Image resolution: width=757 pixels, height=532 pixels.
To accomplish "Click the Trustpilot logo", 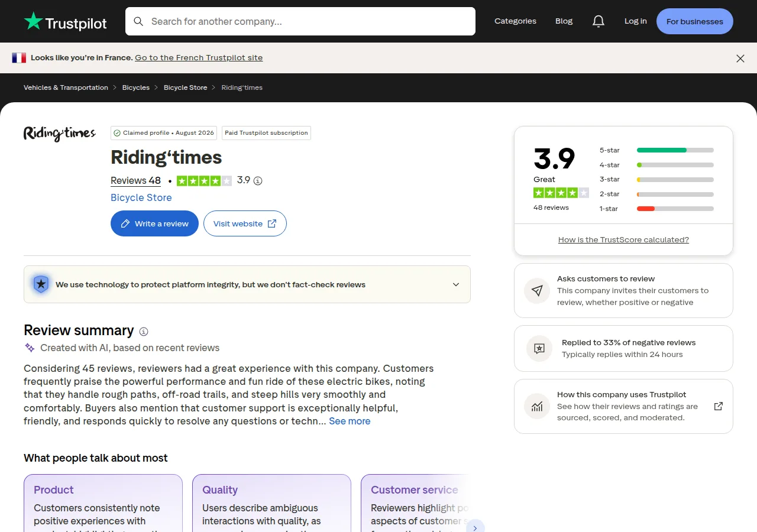I will (x=65, y=21).
